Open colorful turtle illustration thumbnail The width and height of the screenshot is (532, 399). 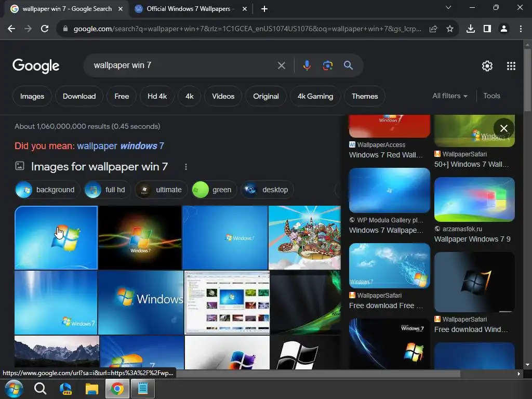coord(304,237)
